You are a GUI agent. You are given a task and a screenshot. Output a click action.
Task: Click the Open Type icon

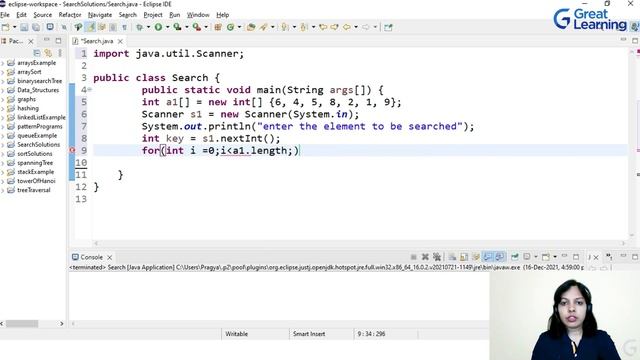click(251, 27)
